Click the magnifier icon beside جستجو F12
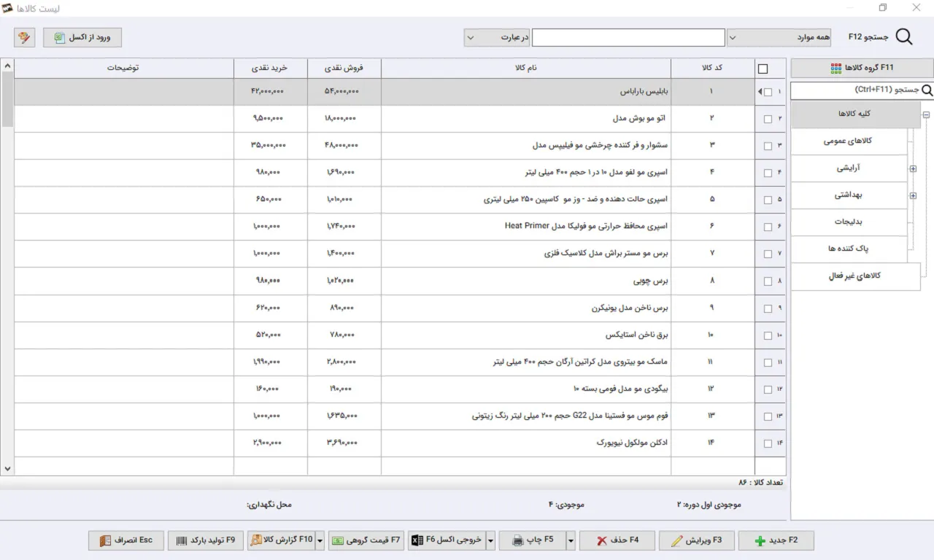Viewport: 934px width, 560px height. 904,37
